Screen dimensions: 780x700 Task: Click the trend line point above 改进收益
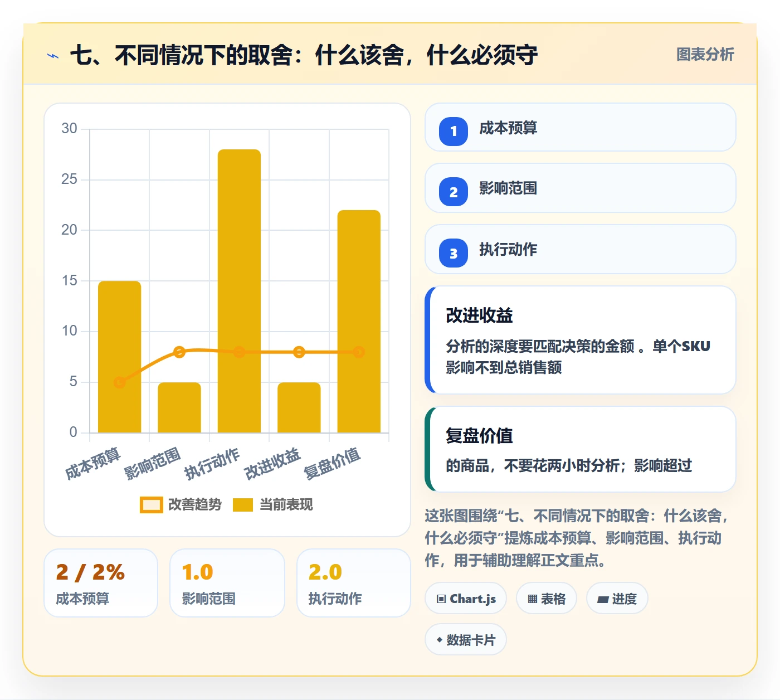pyautogui.click(x=299, y=352)
